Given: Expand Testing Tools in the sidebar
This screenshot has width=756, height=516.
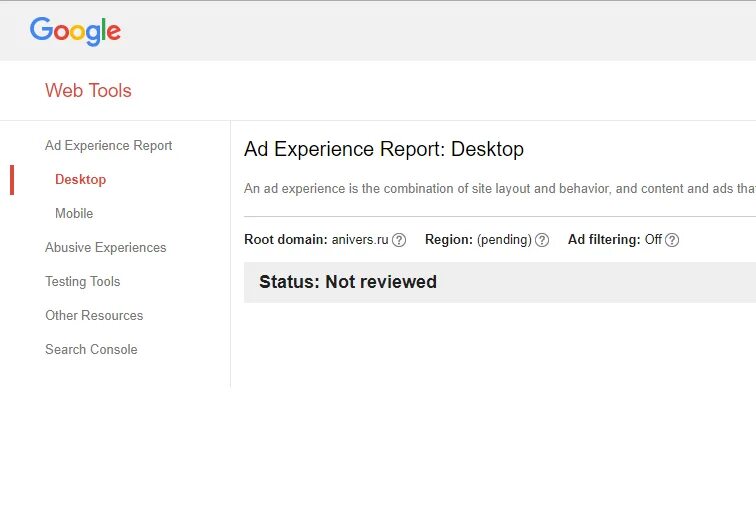Looking at the screenshot, I should pyautogui.click(x=83, y=281).
